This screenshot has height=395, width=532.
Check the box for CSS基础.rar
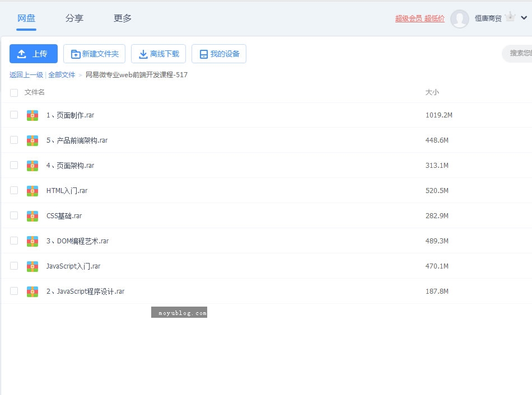tap(14, 215)
